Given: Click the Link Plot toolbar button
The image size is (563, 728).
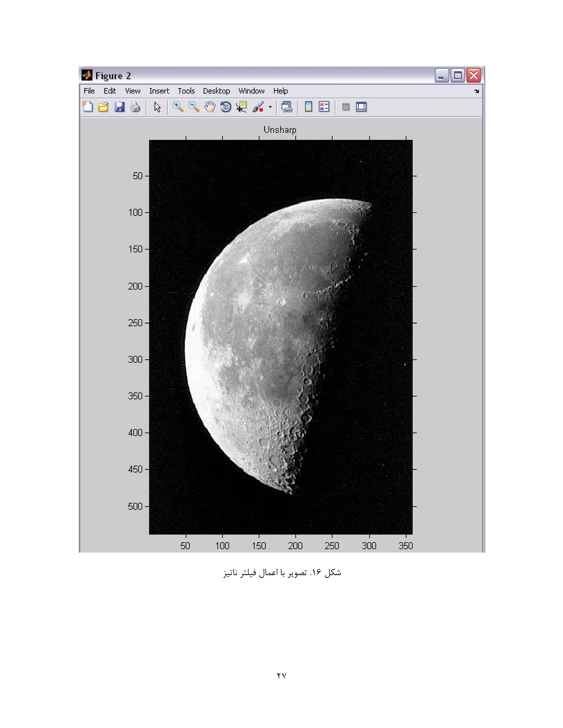Looking at the screenshot, I should [x=287, y=107].
